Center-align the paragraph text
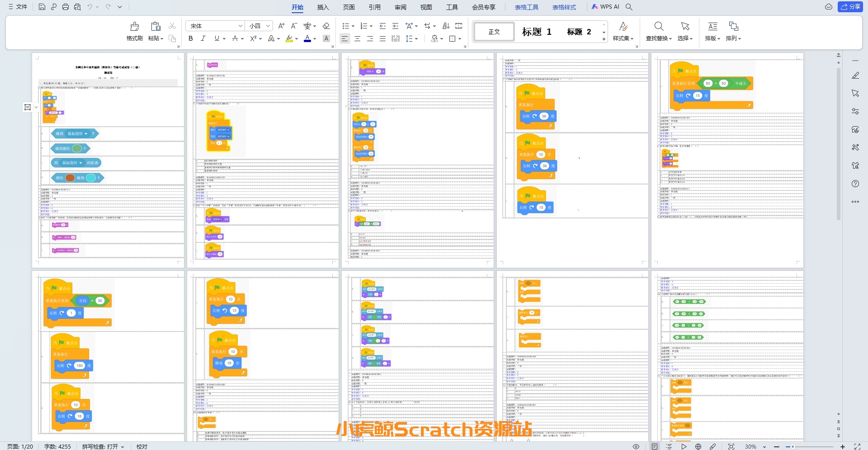 (358, 39)
